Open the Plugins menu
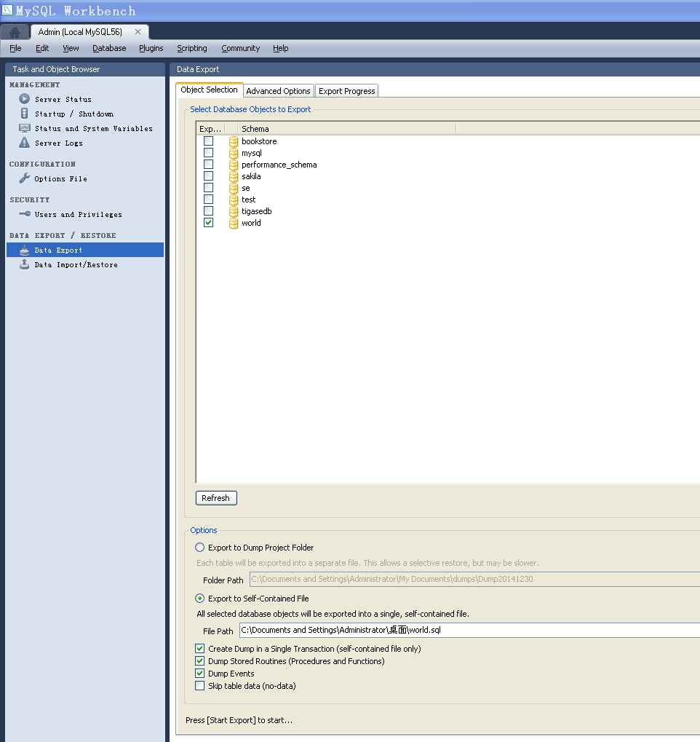Screen dimensions: 700x742 coord(151,48)
